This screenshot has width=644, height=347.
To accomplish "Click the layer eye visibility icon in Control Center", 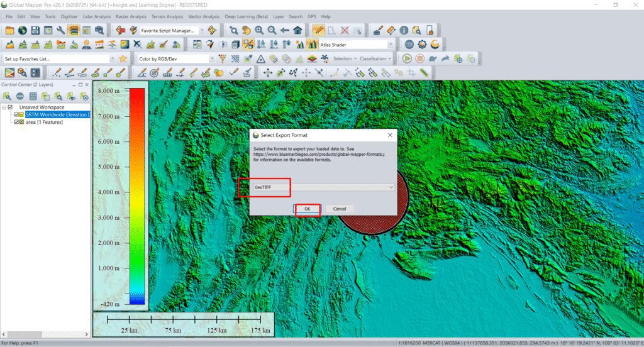I will click(72, 96).
